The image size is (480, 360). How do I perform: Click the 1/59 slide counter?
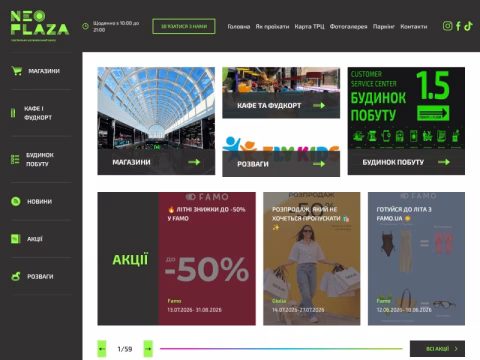125,349
